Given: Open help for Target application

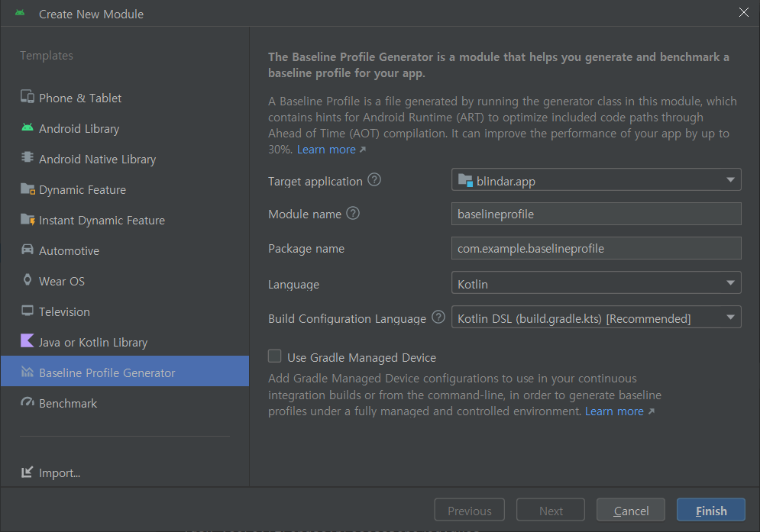Looking at the screenshot, I should click(x=374, y=180).
